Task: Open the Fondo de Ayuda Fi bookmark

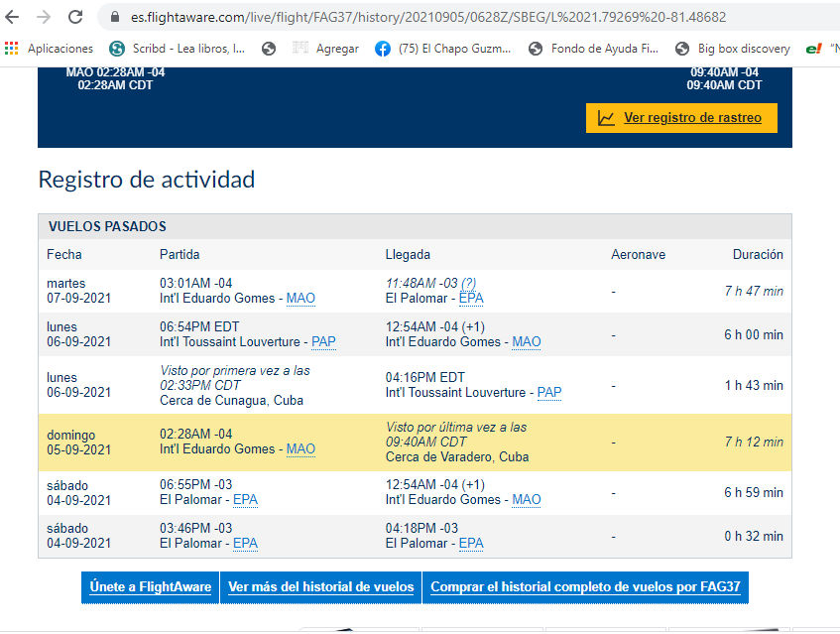Action: tap(594, 49)
